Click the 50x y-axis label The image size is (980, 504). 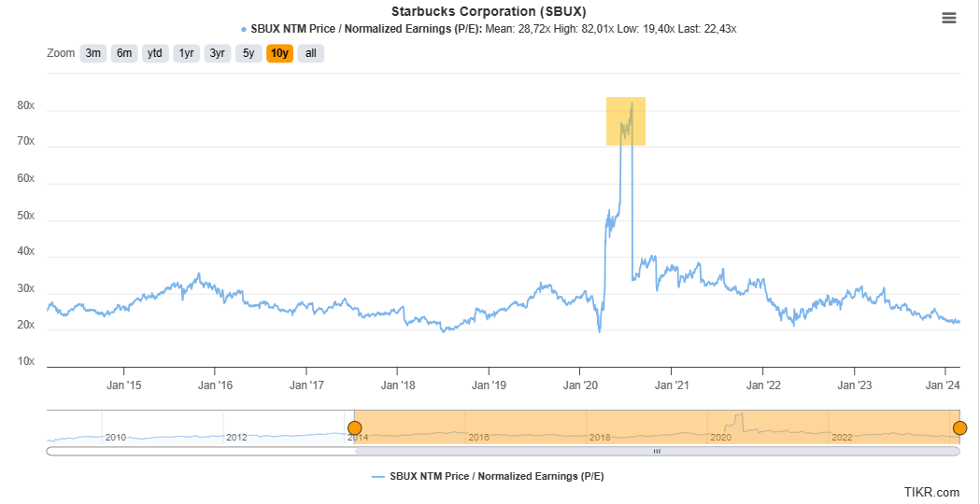click(x=25, y=216)
